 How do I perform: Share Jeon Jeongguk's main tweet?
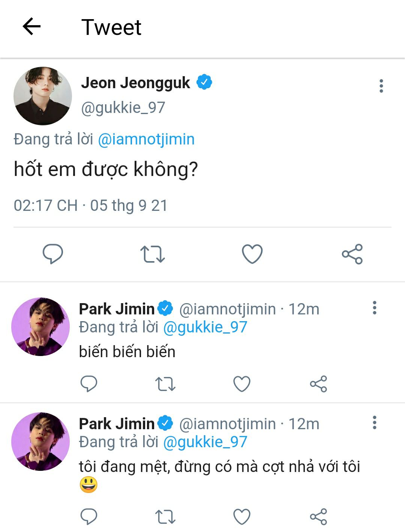[x=352, y=254]
